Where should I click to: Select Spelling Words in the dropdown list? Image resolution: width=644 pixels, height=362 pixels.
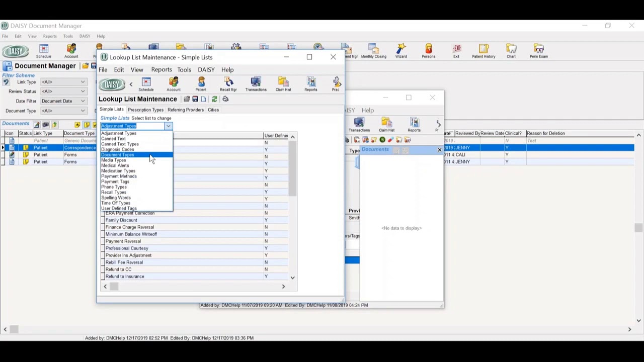tap(136, 198)
